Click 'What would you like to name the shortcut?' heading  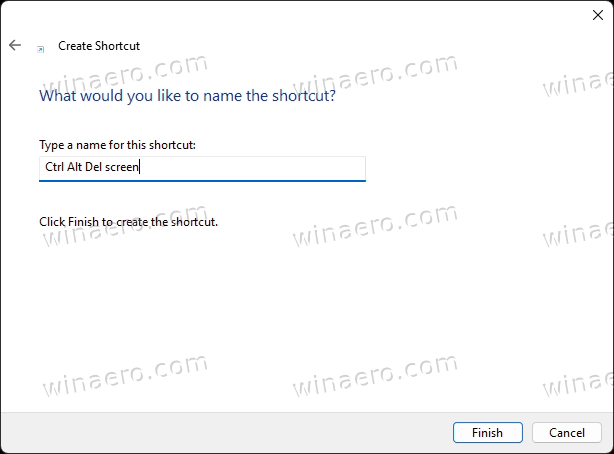tap(187, 96)
